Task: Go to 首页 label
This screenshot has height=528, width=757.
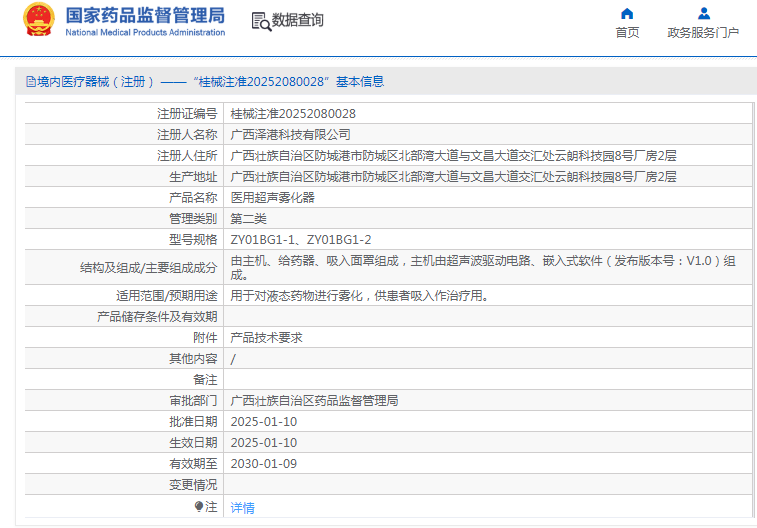Action: 627,33
